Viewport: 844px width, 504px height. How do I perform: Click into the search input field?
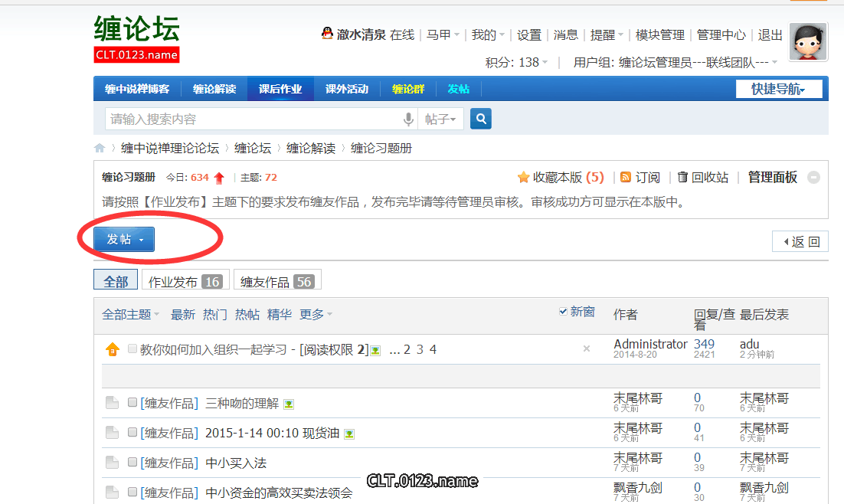click(x=253, y=119)
